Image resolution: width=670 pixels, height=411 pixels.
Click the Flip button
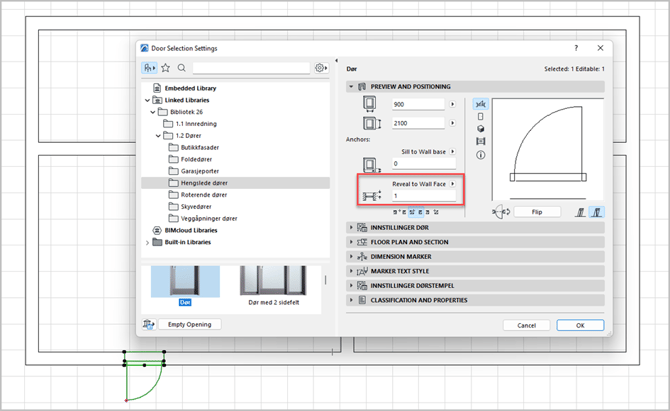[x=536, y=212]
